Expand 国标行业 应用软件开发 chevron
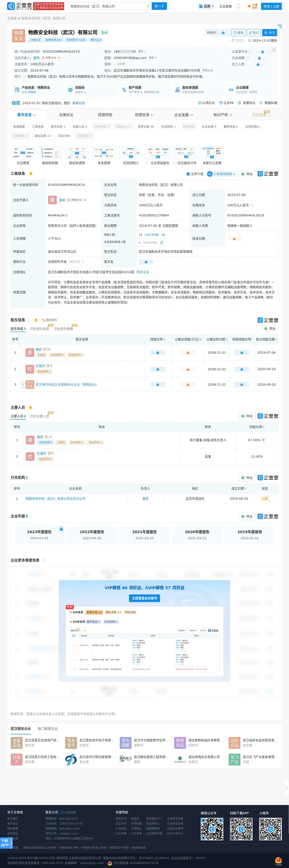The height and width of the screenshot is (868, 289). pyautogui.click(x=83, y=262)
